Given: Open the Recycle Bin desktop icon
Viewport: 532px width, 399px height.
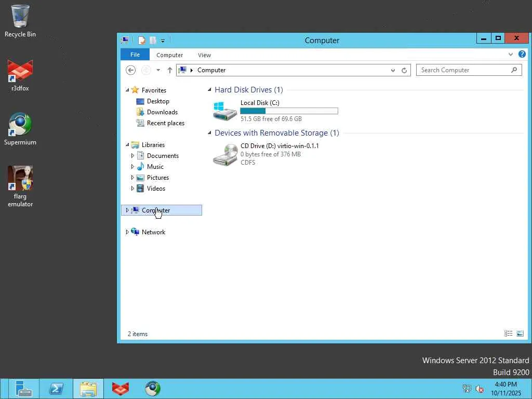Looking at the screenshot, I should pos(20,20).
